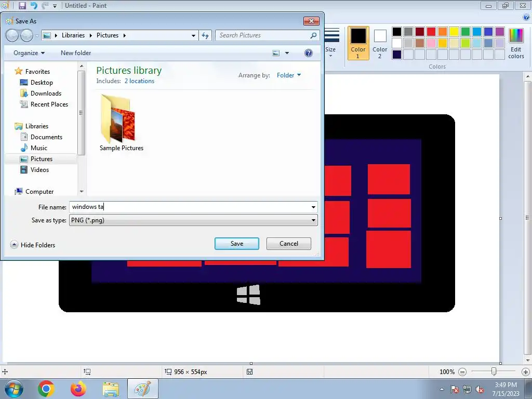Click the navigation pane scroll up arrow
Image resolution: width=532 pixels, height=399 pixels.
82,66
